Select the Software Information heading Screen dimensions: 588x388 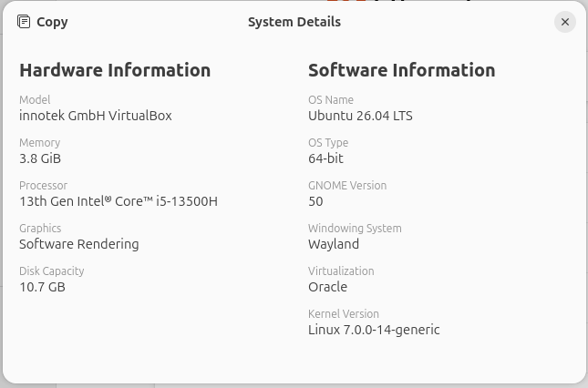click(401, 70)
